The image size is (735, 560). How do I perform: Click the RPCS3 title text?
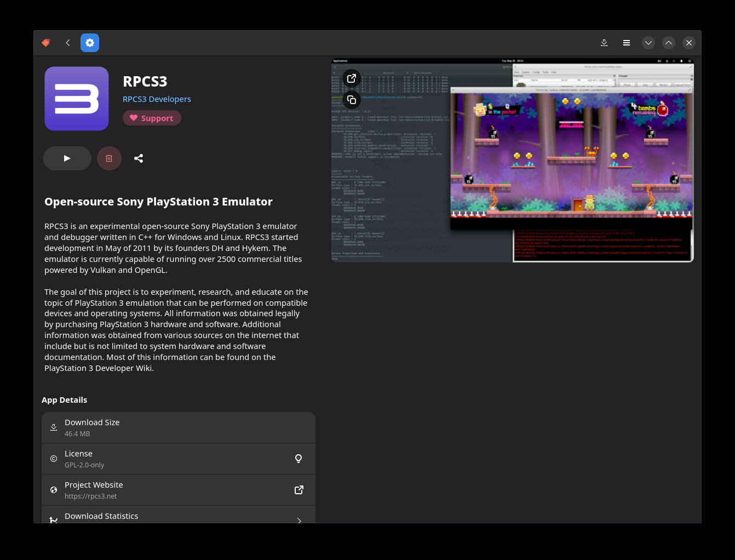point(145,81)
